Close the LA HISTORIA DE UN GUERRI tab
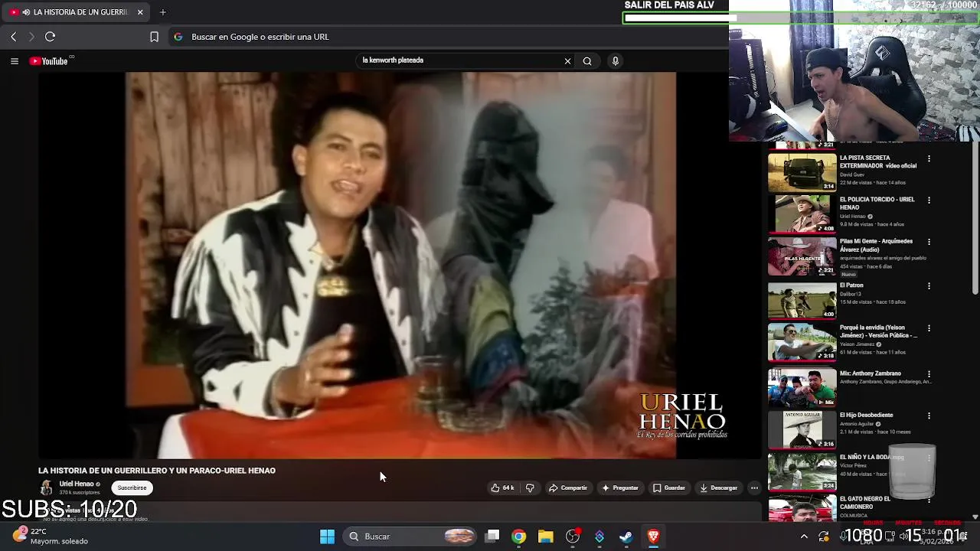 coord(140,12)
